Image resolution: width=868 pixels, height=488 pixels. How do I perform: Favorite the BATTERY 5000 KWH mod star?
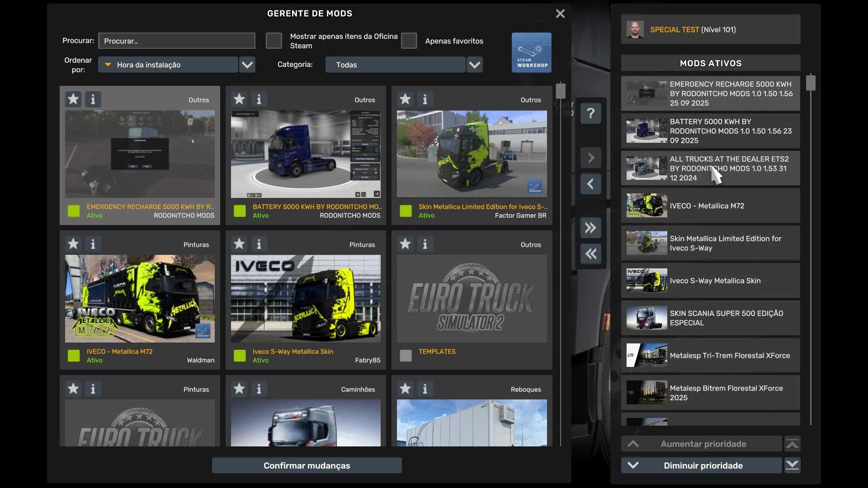[239, 99]
